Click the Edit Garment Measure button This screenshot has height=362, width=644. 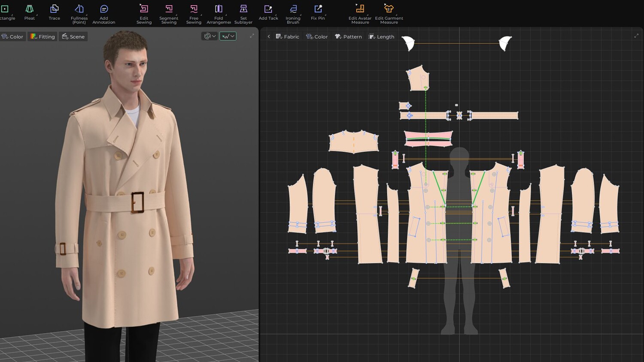389,13
